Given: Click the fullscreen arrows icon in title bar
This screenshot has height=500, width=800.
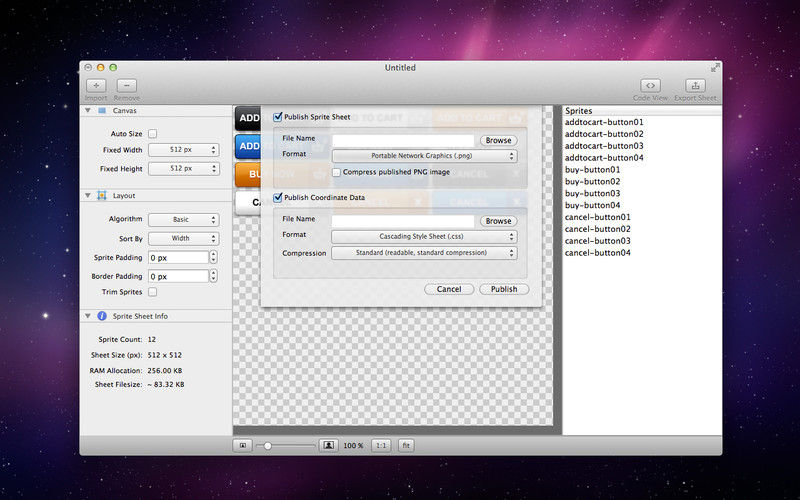Looking at the screenshot, I should click(715, 67).
